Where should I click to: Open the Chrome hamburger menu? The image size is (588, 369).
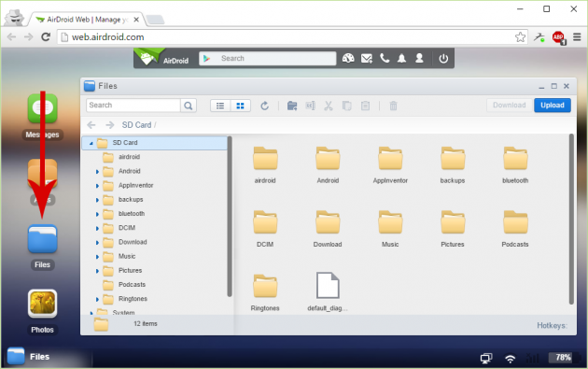coord(577,36)
